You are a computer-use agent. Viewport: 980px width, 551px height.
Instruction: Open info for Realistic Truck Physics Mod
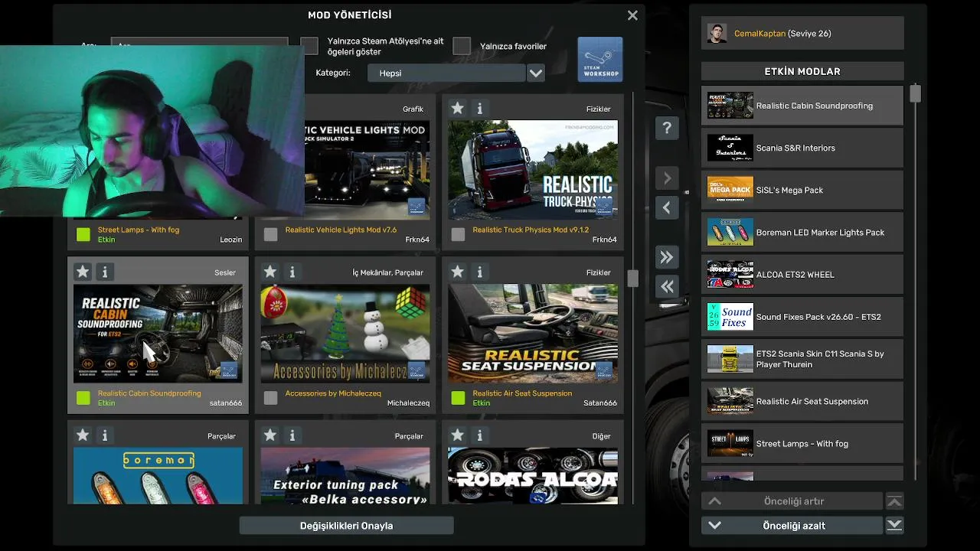click(480, 109)
